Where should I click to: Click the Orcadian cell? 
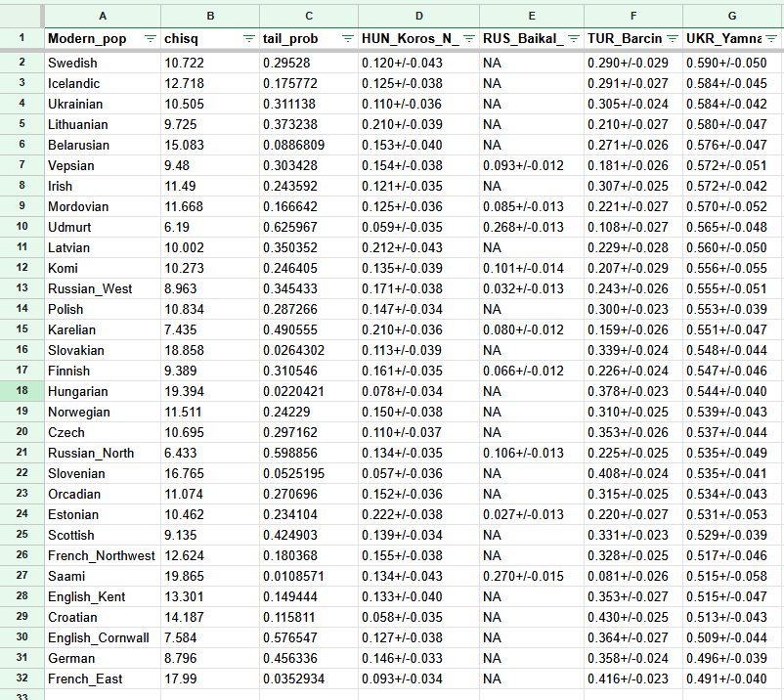click(103, 494)
